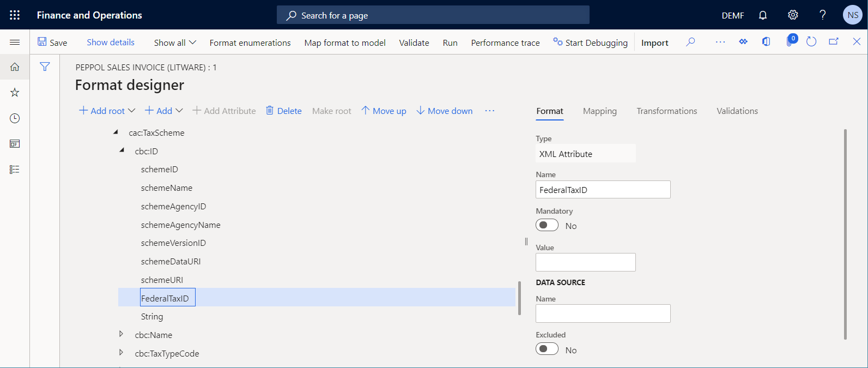The width and height of the screenshot is (868, 368).
Task: Click Validate in action bar
Action: point(414,43)
